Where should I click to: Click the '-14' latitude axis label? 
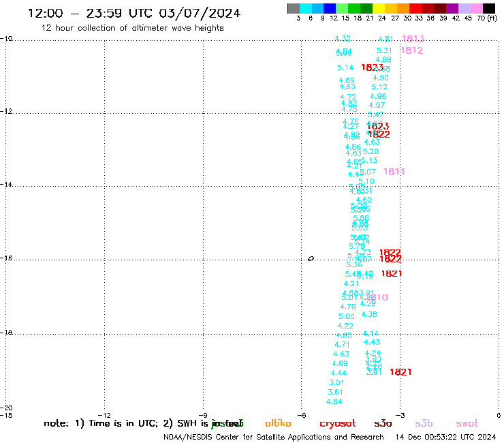click(x=5, y=184)
